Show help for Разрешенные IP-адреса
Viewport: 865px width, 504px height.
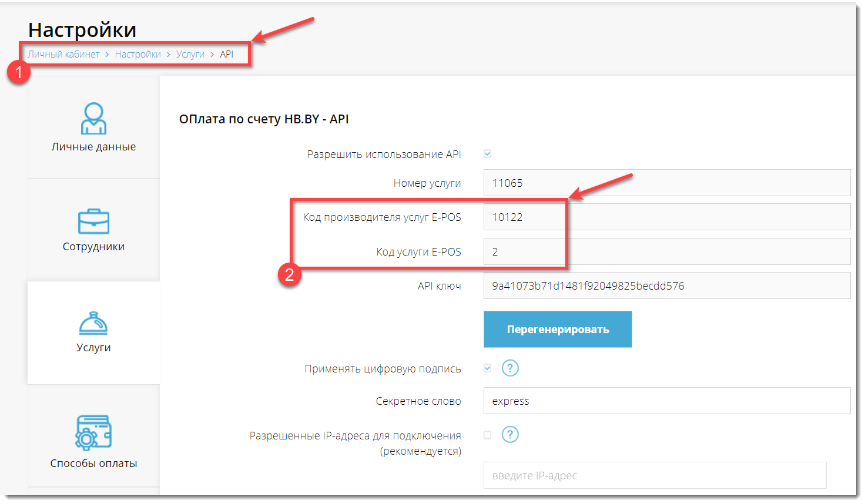pos(510,435)
